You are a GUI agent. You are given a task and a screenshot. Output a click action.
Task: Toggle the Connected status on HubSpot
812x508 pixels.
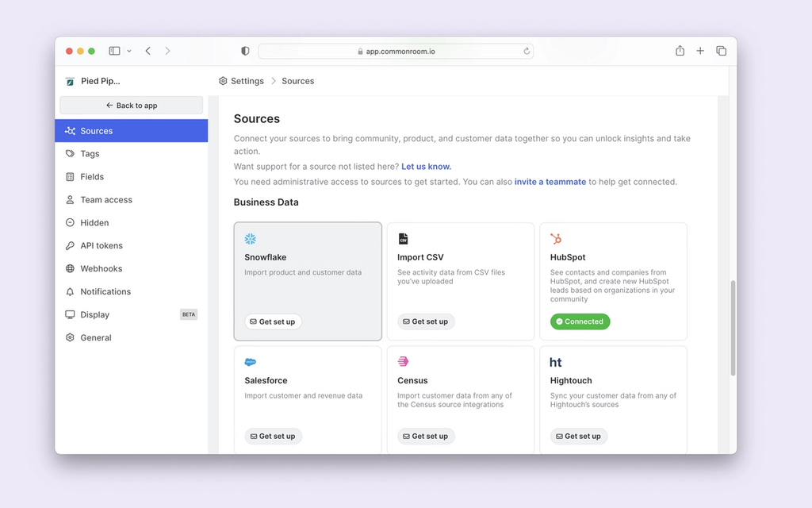point(580,321)
